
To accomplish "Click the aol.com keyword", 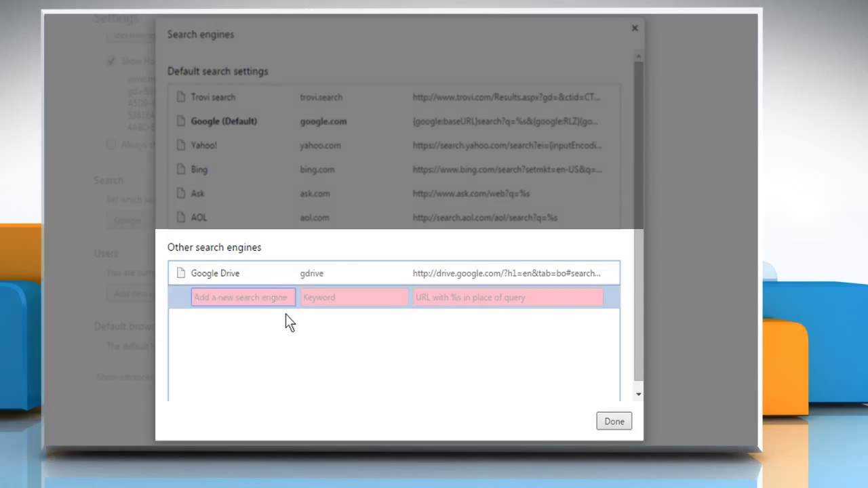I will (x=314, y=218).
